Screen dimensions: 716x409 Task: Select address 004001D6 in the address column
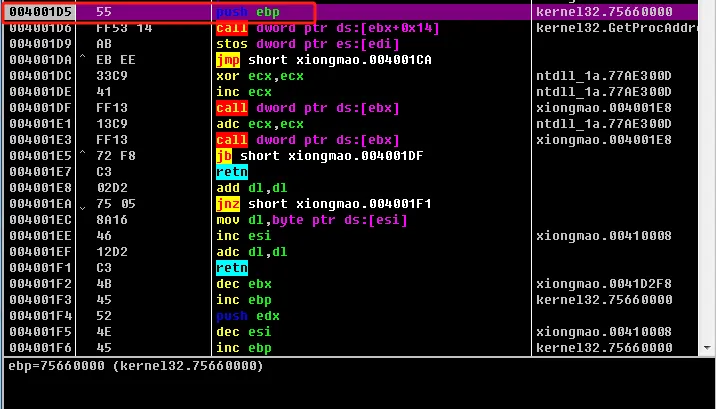(41, 28)
